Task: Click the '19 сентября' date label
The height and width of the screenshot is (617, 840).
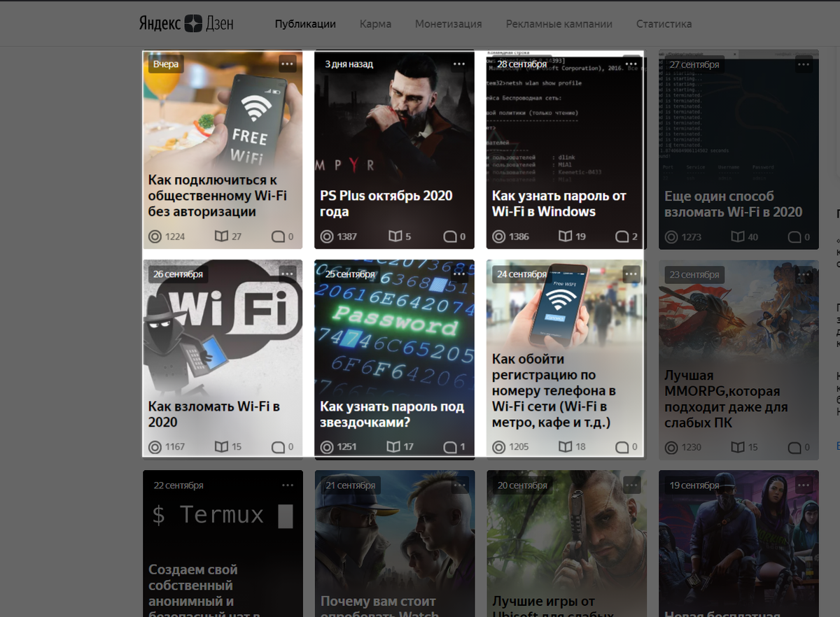Action: click(694, 485)
